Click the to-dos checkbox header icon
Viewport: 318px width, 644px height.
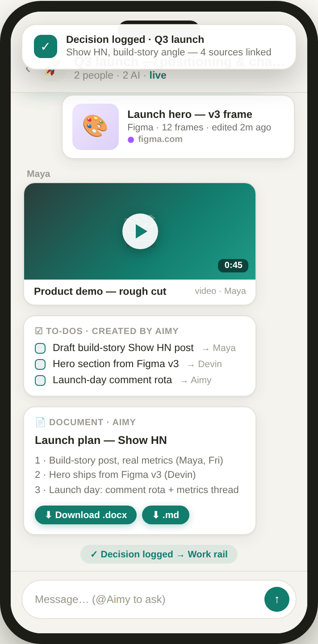click(39, 331)
